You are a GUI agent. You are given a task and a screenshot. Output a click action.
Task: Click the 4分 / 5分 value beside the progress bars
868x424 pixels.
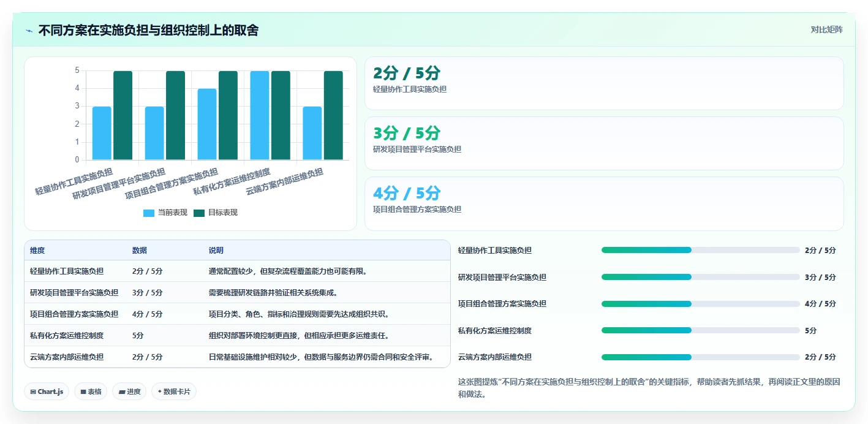coord(820,303)
